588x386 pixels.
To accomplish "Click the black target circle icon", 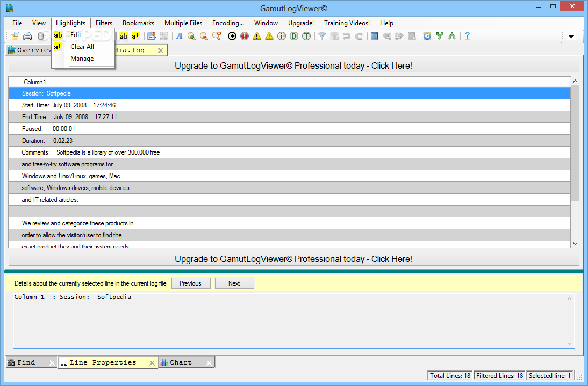I will tap(232, 36).
